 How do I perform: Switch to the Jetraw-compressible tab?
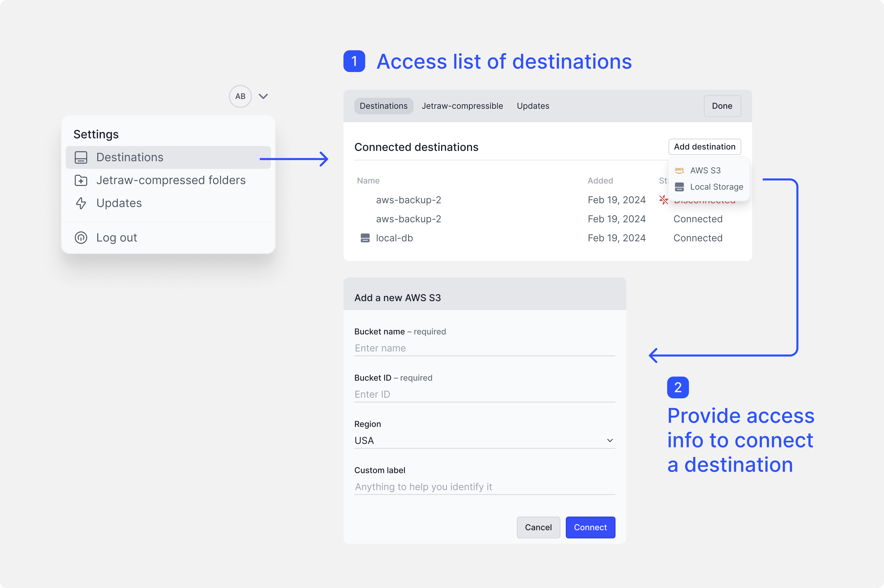click(462, 106)
